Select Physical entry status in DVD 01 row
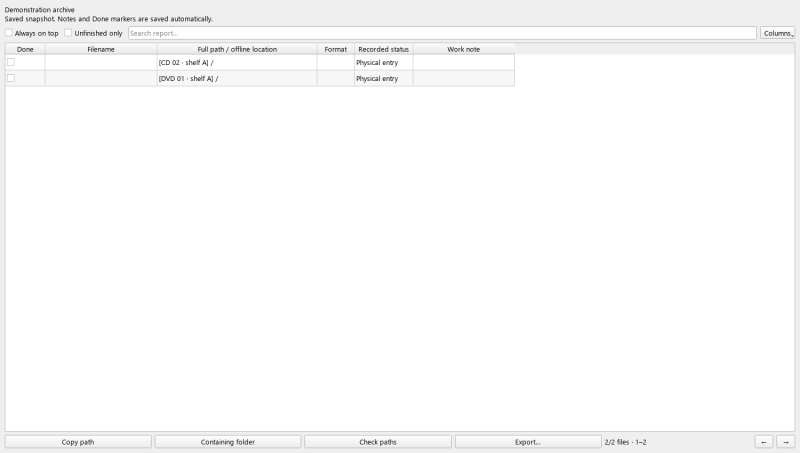 pos(384,79)
